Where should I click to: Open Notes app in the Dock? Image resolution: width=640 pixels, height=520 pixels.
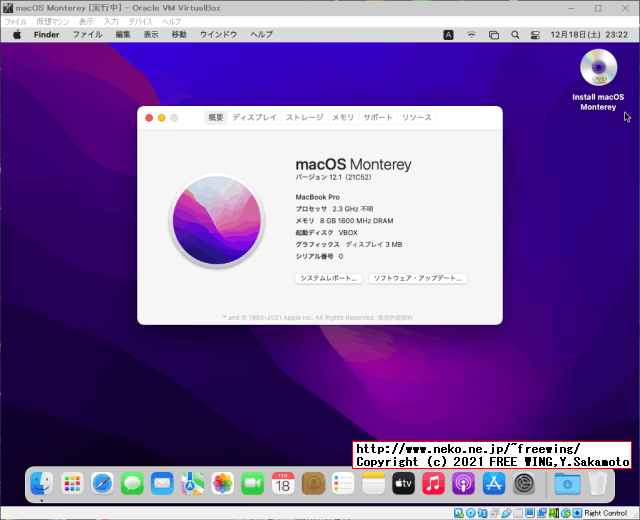point(373,484)
